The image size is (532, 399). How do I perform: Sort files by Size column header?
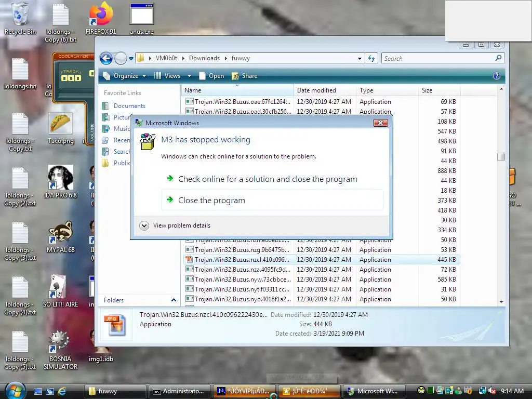pos(439,90)
